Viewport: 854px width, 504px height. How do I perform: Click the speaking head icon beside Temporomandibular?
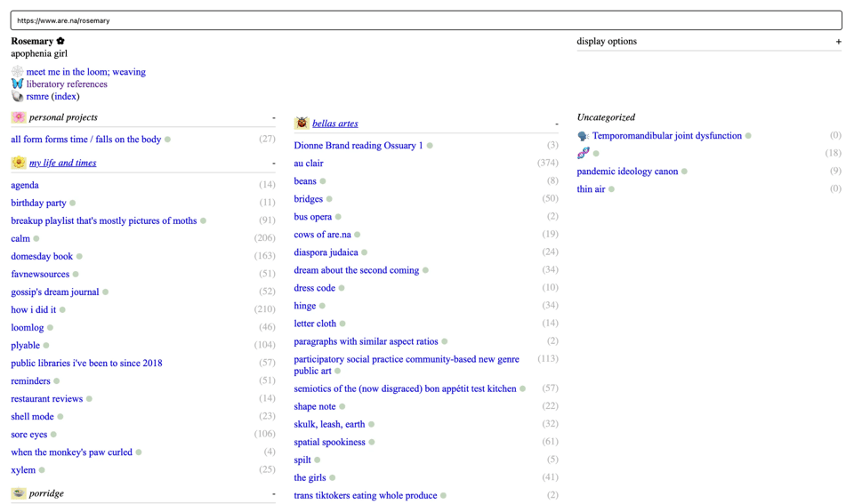pyautogui.click(x=584, y=136)
